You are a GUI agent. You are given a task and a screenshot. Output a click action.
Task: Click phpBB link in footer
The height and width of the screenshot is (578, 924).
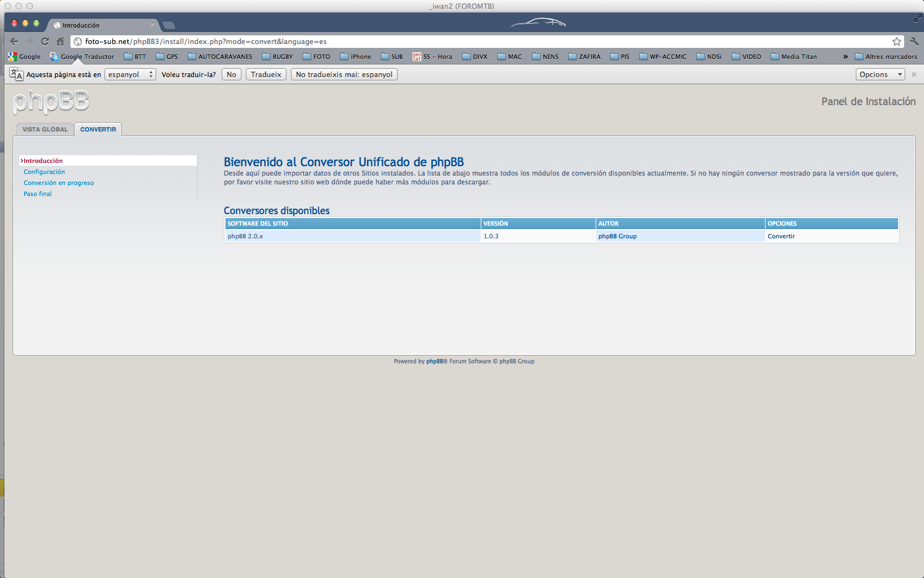pos(435,362)
